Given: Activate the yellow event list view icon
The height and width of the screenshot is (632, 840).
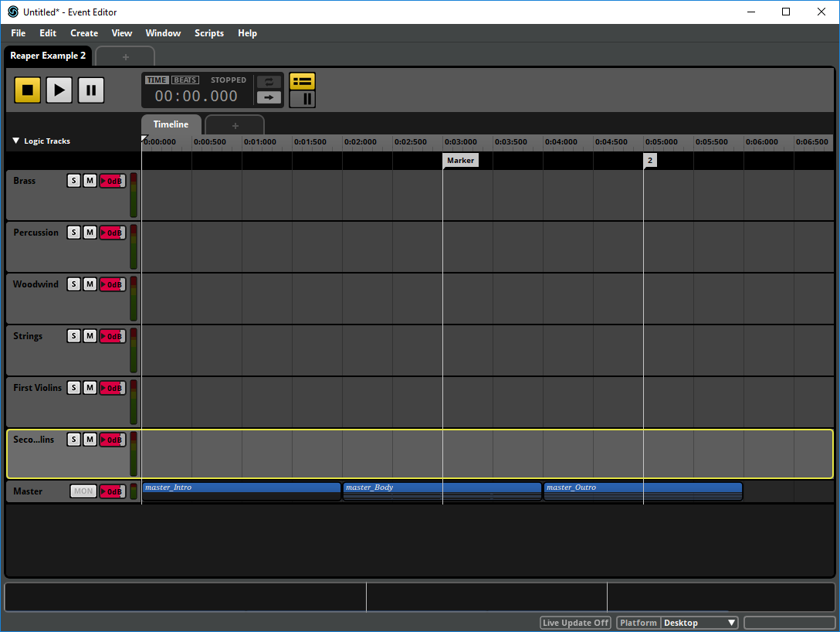Looking at the screenshot, I should (302, 80).
